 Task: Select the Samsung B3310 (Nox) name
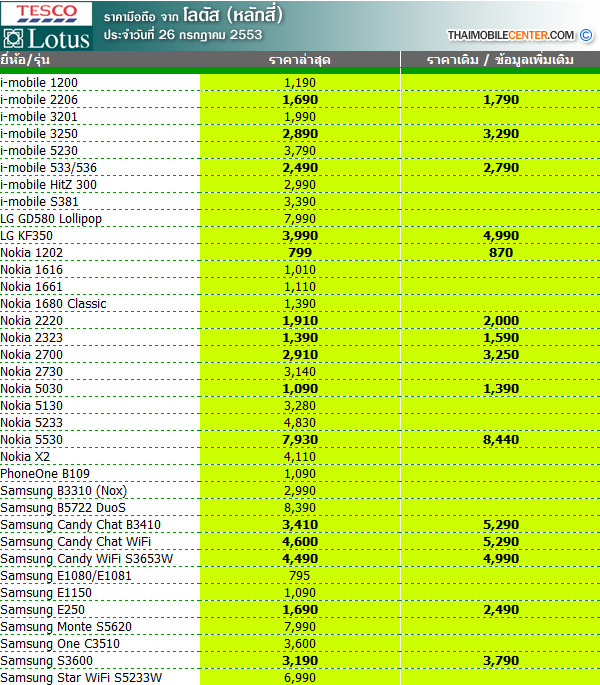tap(64, 491)
